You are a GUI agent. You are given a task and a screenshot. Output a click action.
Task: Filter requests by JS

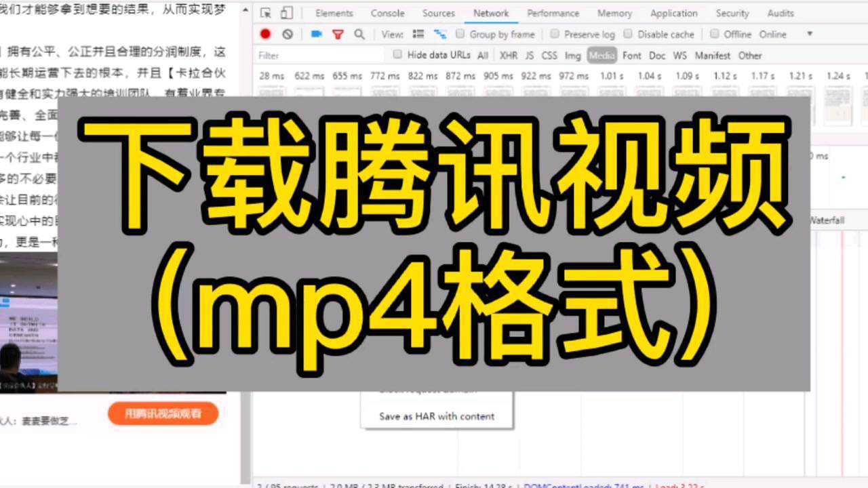click(x=530, y=56)
